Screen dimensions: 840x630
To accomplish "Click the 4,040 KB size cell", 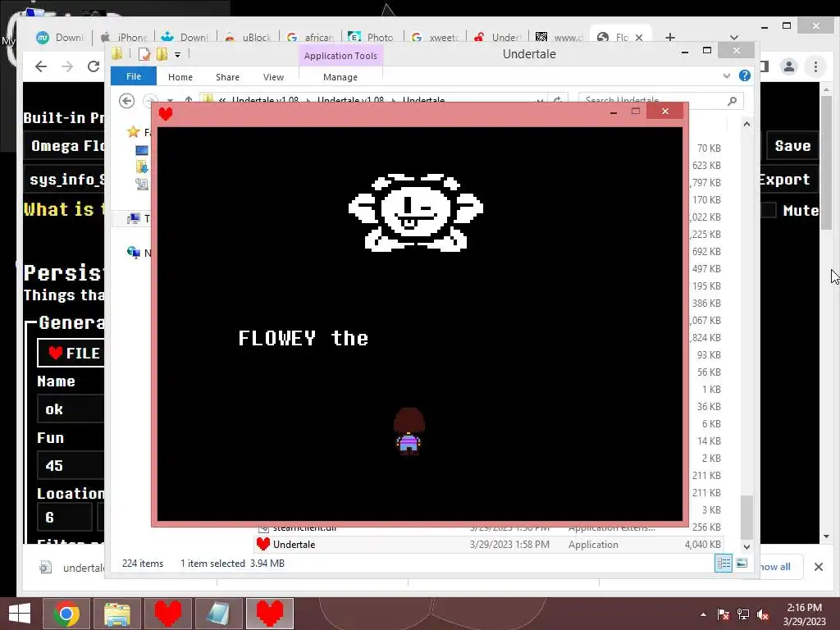I will coord(703,545).
